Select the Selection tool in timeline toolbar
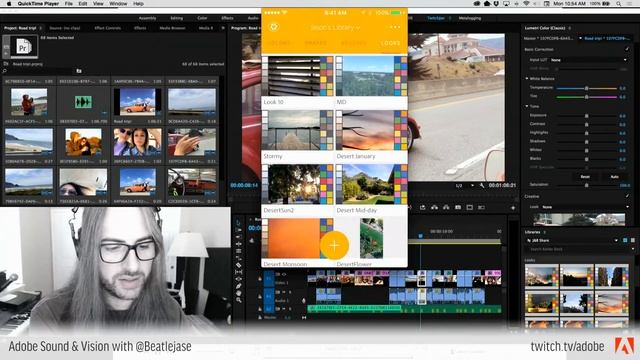The width and height of the screenshot is (640, 360). [239, 223]
